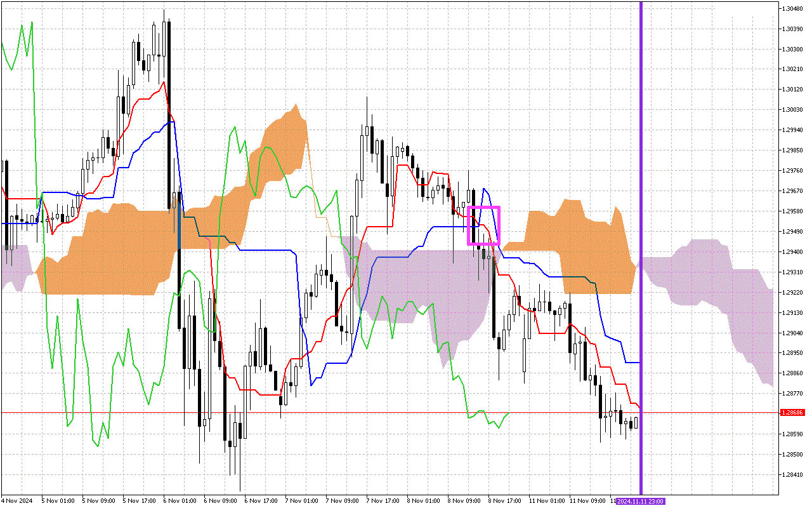The height and width of the screenshot is (508, 812).
Task: Select the 1.28500 price scale value
Action: point(792,455)
